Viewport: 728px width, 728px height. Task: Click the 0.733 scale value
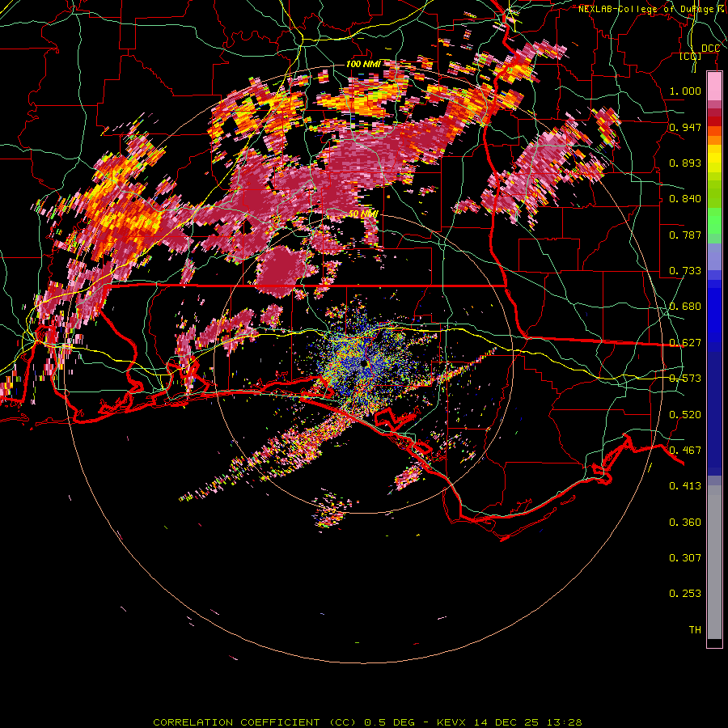coord(685,271)
